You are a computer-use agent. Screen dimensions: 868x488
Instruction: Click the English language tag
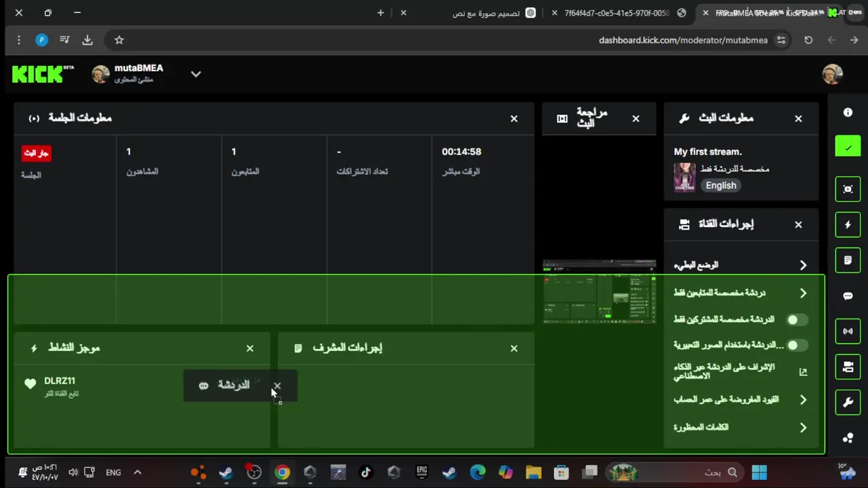721,186
